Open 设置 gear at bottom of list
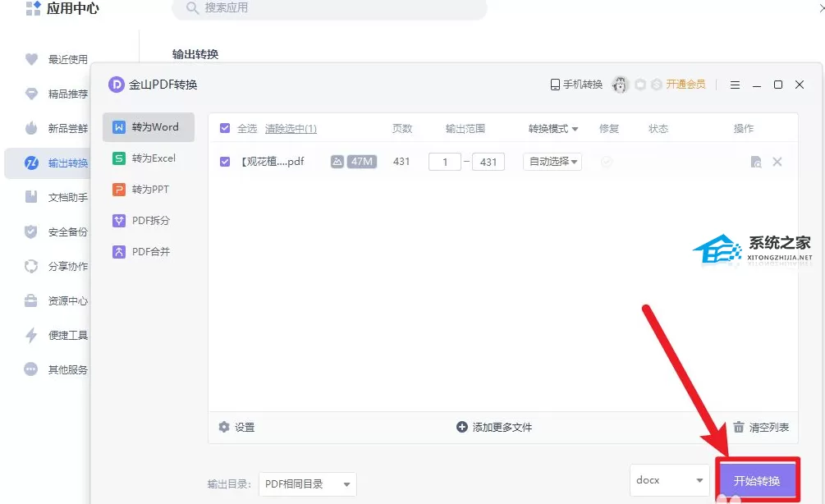The image size is (825, 504). [x=236, y=427]
